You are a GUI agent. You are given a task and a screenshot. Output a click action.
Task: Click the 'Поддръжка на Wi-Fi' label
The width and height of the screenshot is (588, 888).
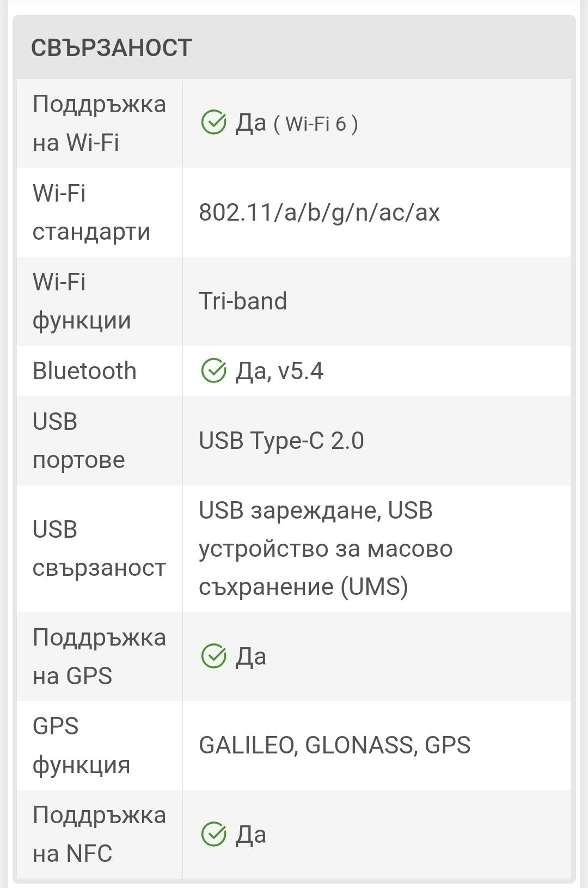[99, 123]
